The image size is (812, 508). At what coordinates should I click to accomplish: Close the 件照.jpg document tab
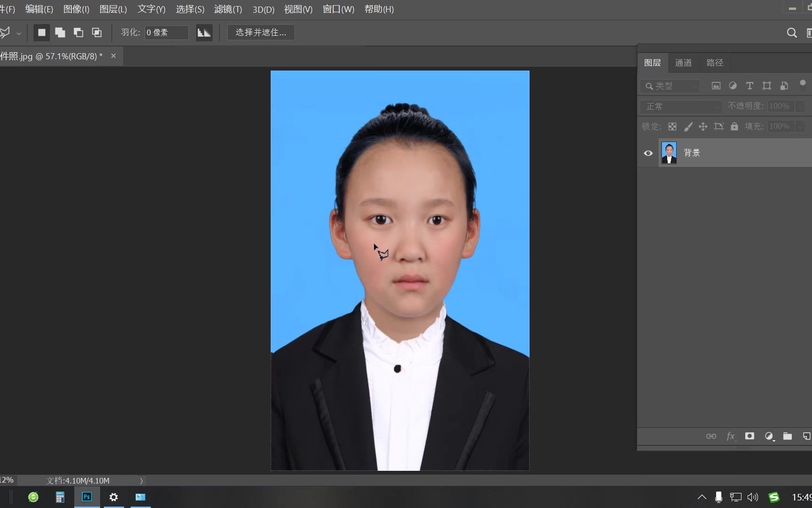(x=113, y=56)
